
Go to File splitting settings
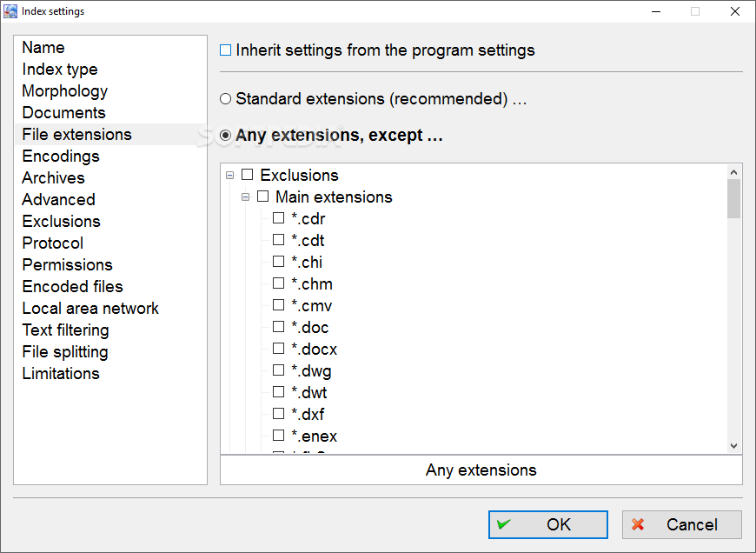click(111, 351)
